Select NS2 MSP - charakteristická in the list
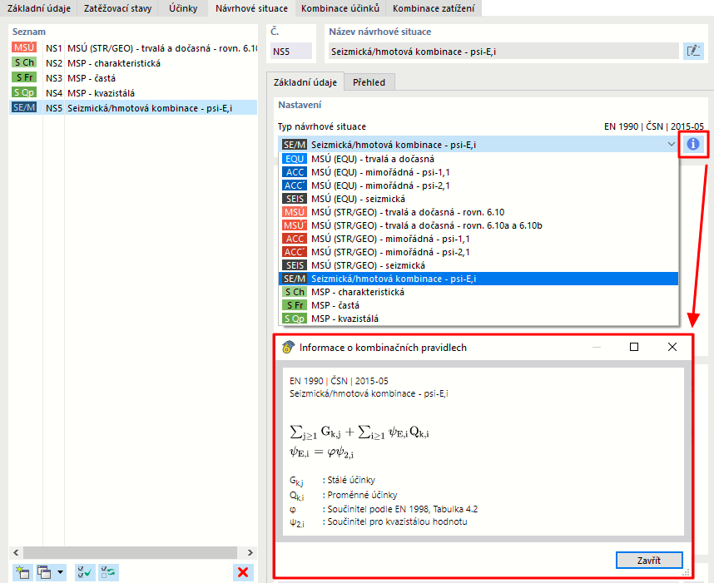The height and width of the screenshot is (588, 714). click(133, 63)
